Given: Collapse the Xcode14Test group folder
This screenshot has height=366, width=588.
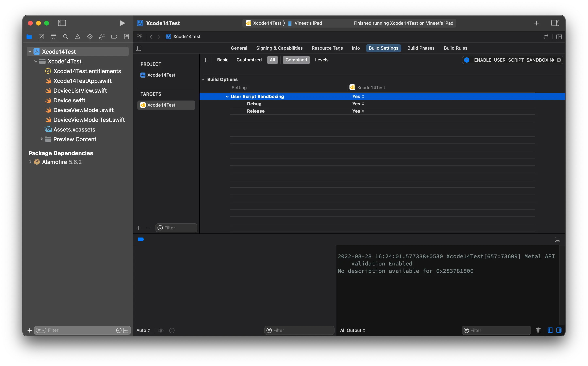Looking at the screenshot, I should point(36,61).
